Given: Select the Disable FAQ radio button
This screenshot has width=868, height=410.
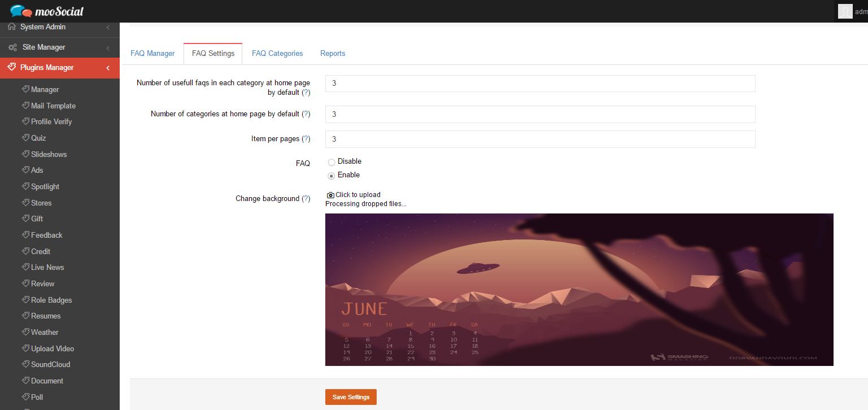Looking at the screenshot, I should pos(332,162).
